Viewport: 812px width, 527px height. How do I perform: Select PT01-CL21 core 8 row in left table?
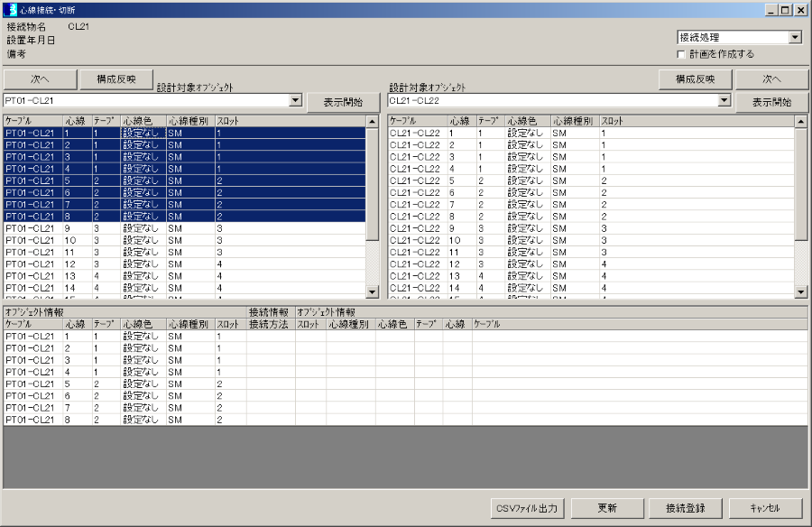[184, 217]
